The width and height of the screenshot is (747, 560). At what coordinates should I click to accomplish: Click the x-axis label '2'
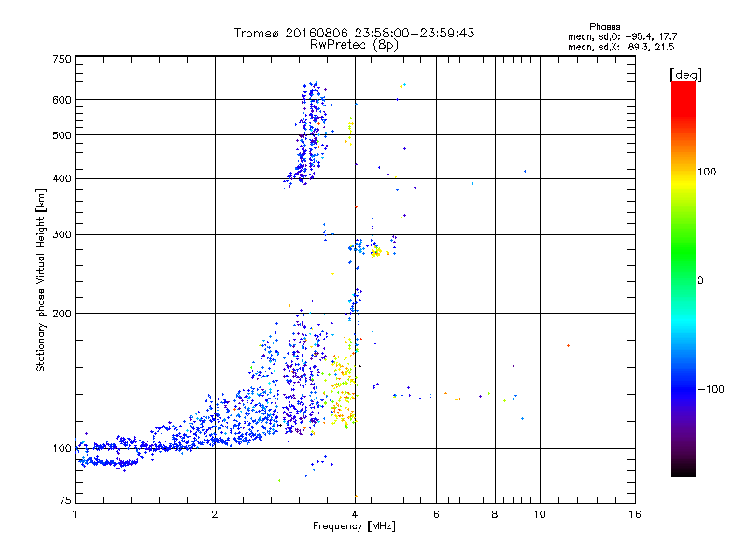[215, 514]
